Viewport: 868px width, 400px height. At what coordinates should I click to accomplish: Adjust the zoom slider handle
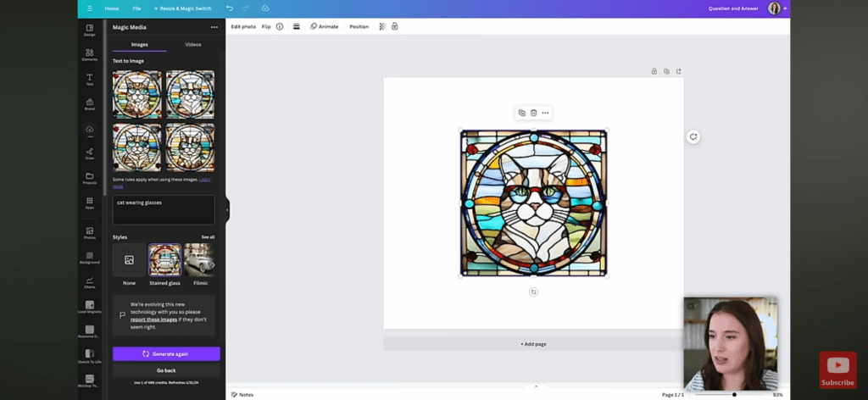[x=734, y=394]
